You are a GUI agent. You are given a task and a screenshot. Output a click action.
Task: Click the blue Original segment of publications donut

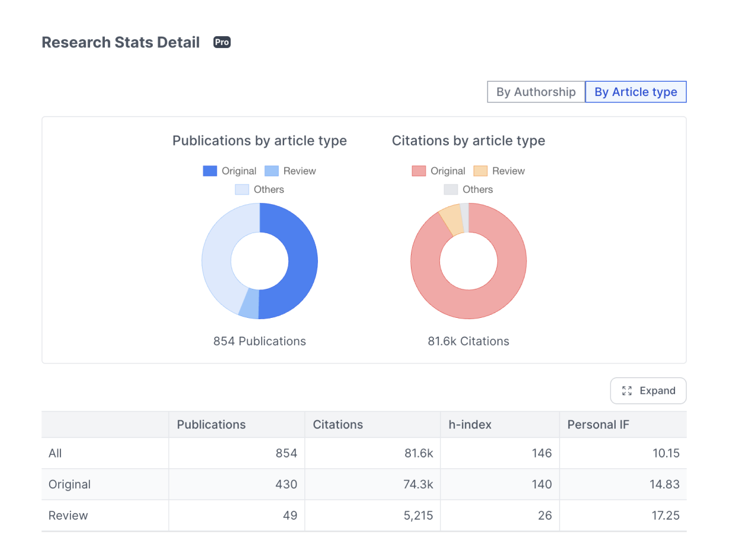pos(302,260)
